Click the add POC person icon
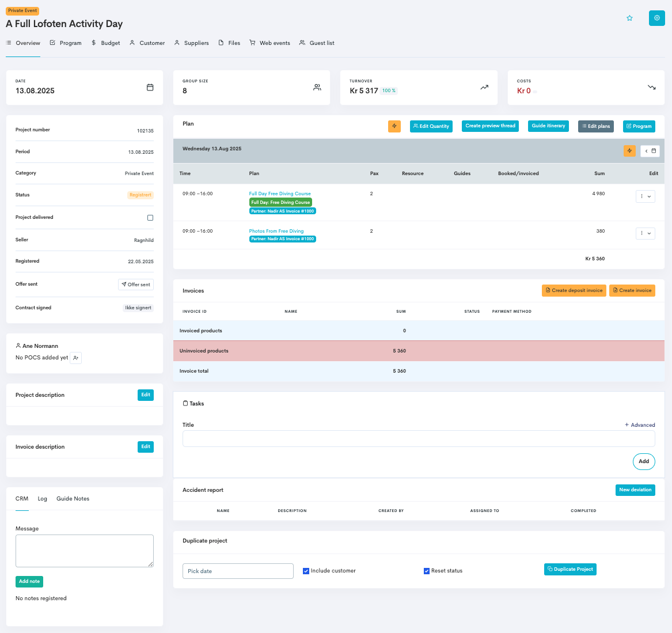The height and width of the screenshot is (633, 672). [x=76, y=358]
